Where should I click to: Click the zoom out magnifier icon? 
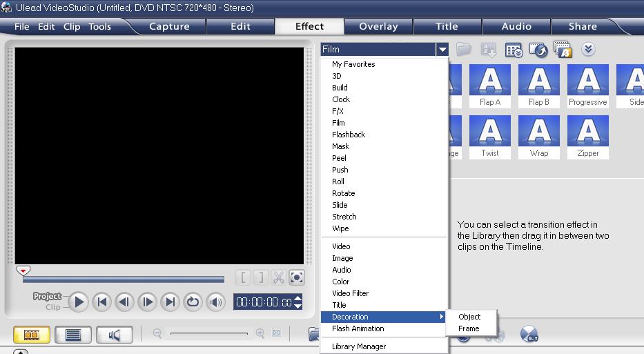pyautogui.click(x=157, y=333)
